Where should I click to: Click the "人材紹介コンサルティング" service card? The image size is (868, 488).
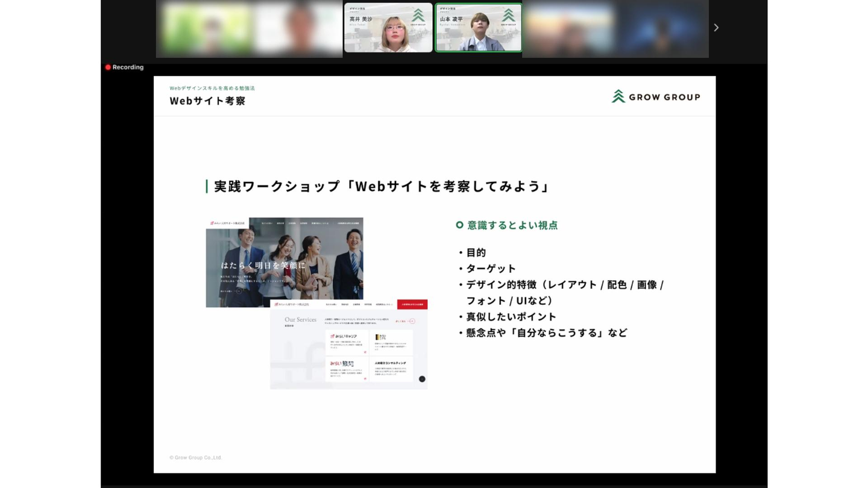[392, 369]
